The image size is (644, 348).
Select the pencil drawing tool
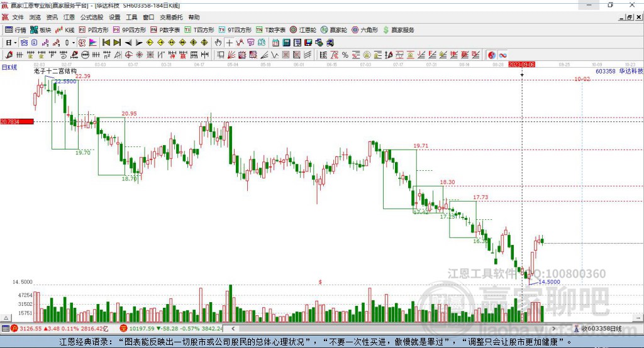[9, 55]
